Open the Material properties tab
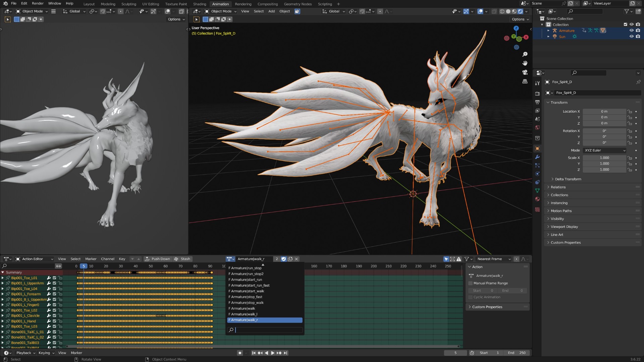 [x=537, y=199]
